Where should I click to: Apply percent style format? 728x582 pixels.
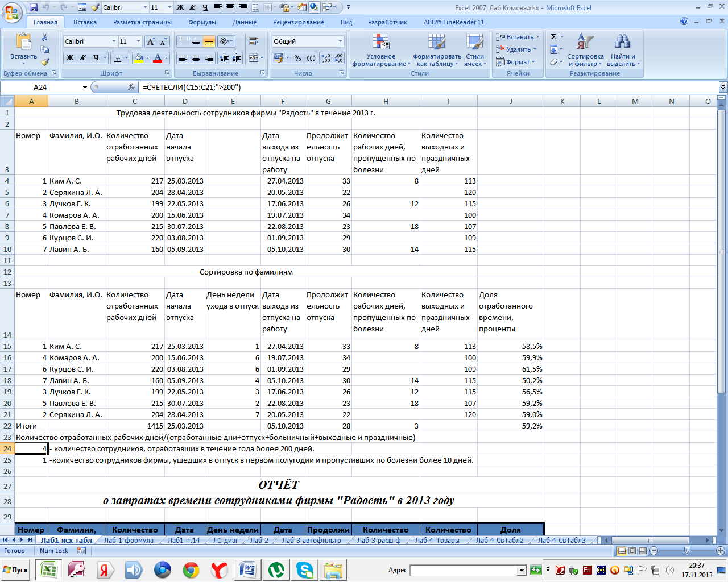point(297,58)
